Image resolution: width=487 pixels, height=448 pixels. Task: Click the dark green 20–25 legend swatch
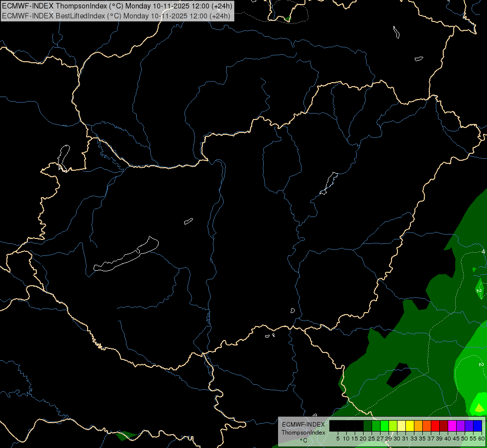pyautogui.click(x=368, y=426)
